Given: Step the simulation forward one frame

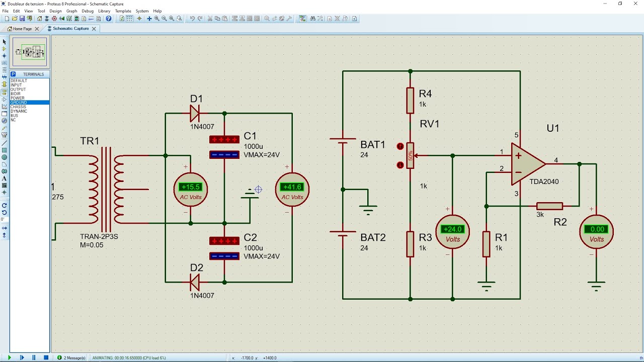Looking at the screenshot, I should (x=22, y=357).
